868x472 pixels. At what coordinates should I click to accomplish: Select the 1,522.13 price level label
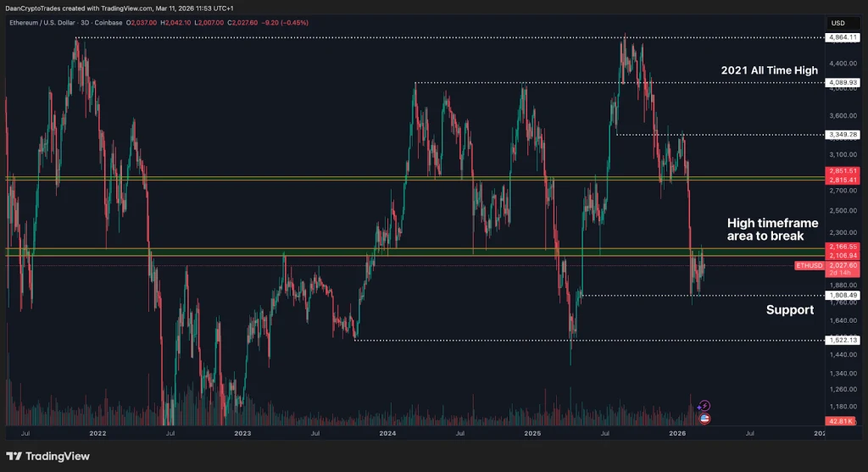point(843,341)
